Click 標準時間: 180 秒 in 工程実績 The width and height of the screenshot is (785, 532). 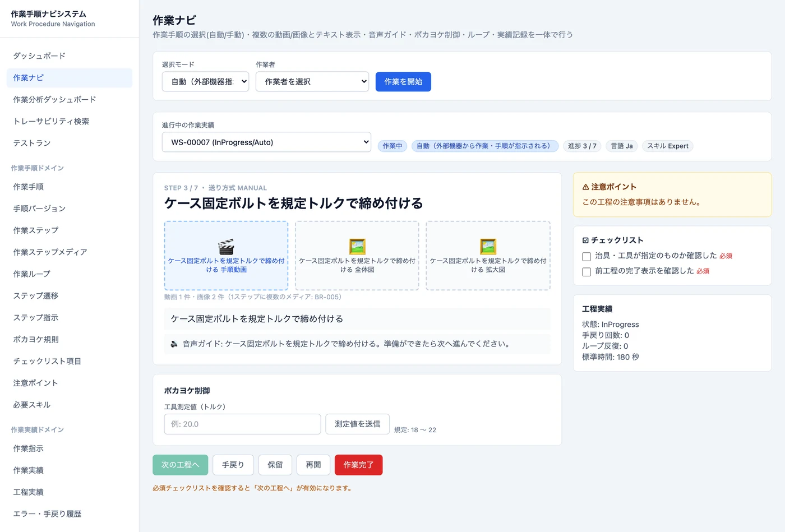pyautogui.click(x=611, y=357)
